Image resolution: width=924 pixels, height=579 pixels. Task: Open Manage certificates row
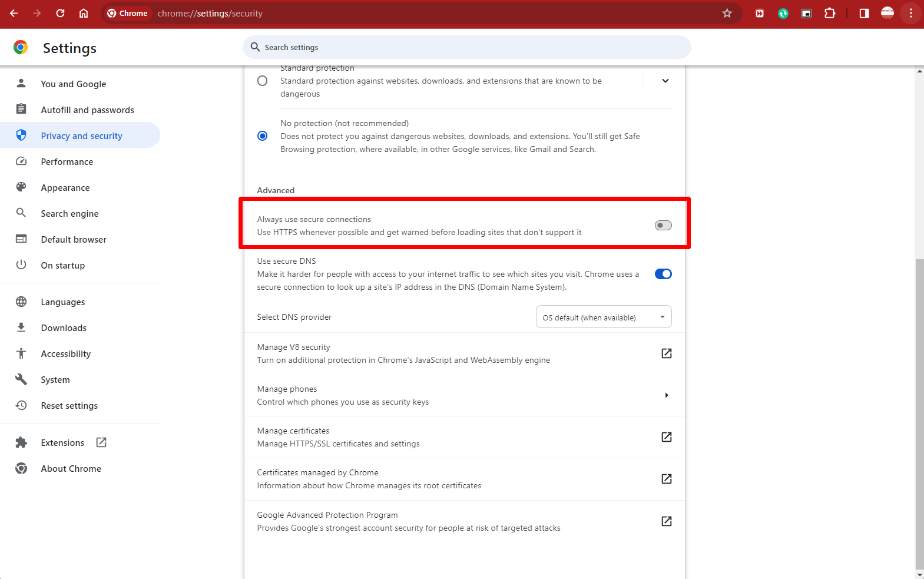pyautogui.click(x=464, y=437)
